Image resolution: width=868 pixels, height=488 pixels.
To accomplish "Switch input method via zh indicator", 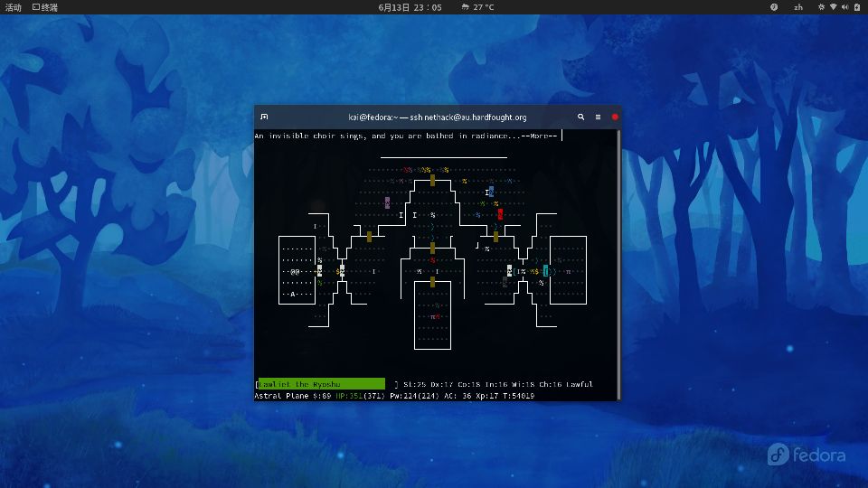I will (x=798, y=7).
